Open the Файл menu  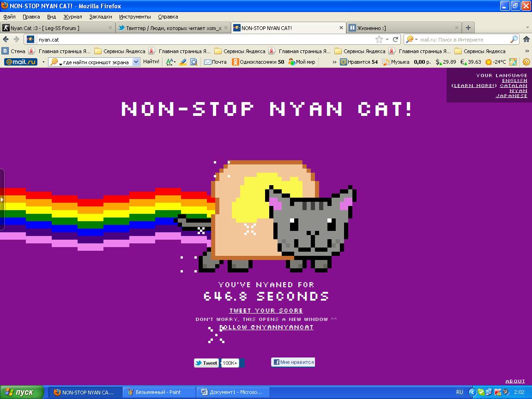click(10, 17)
